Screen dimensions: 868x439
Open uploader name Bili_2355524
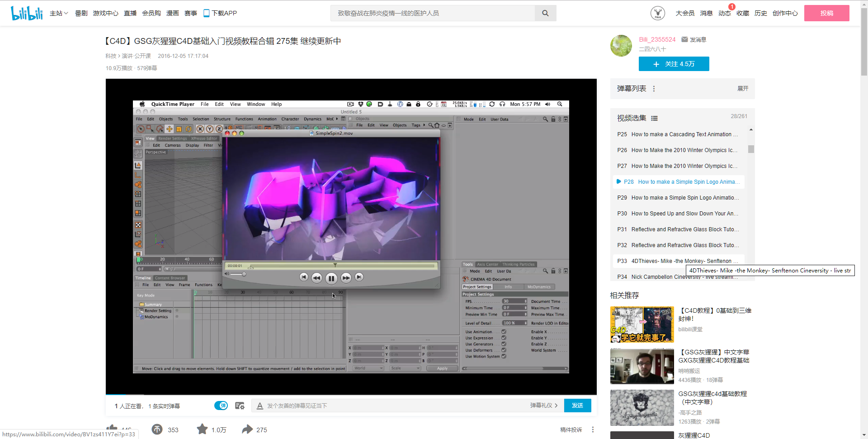[x=657, y=39]
